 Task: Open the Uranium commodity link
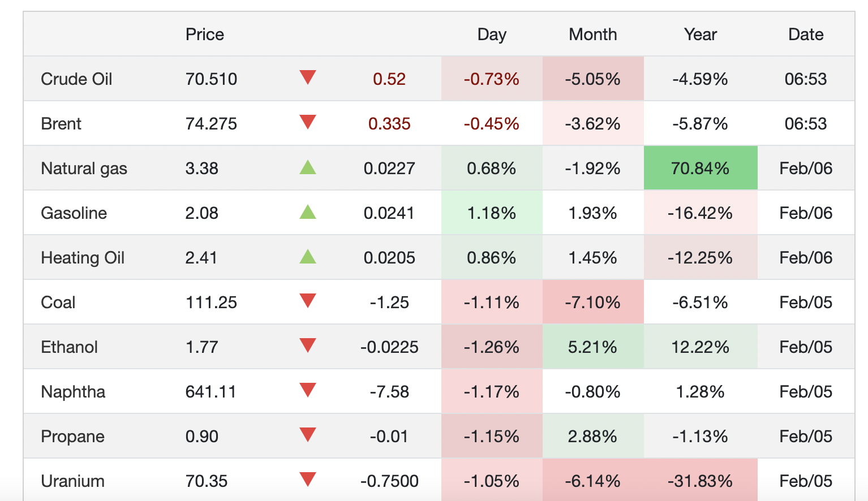click(x=72, y=481)
